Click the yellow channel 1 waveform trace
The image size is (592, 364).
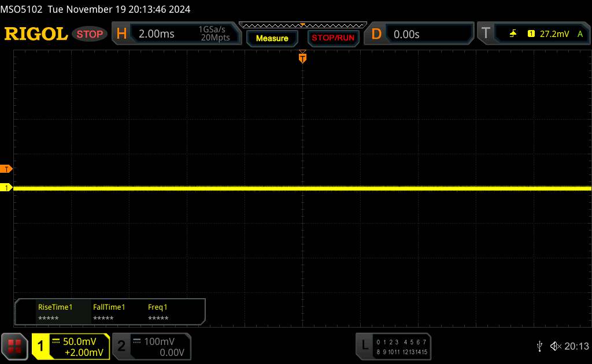[x=302, y=188]
